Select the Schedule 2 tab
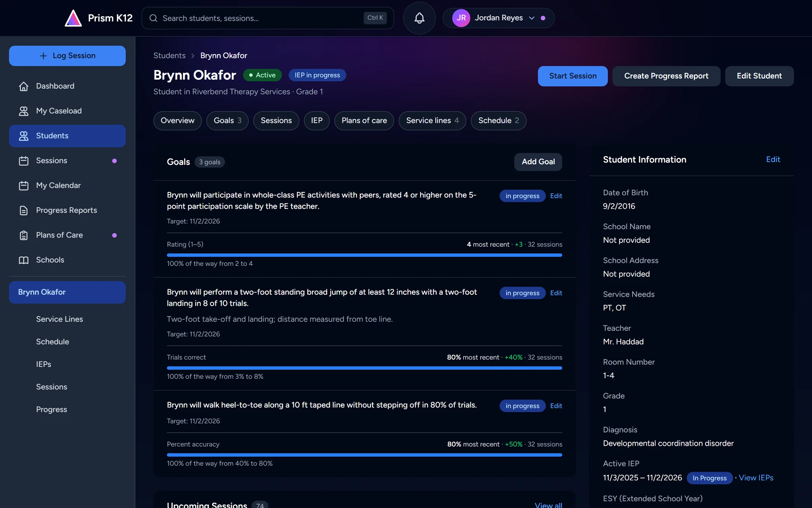Viewport: 812px width, 508px height. [x=498, y=121]
